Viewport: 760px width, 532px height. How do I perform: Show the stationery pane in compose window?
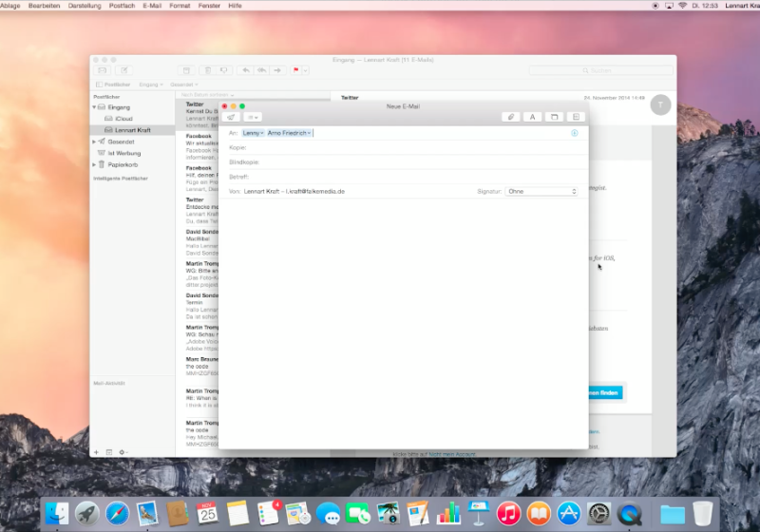pyautogui.click(x=576, y=117)
